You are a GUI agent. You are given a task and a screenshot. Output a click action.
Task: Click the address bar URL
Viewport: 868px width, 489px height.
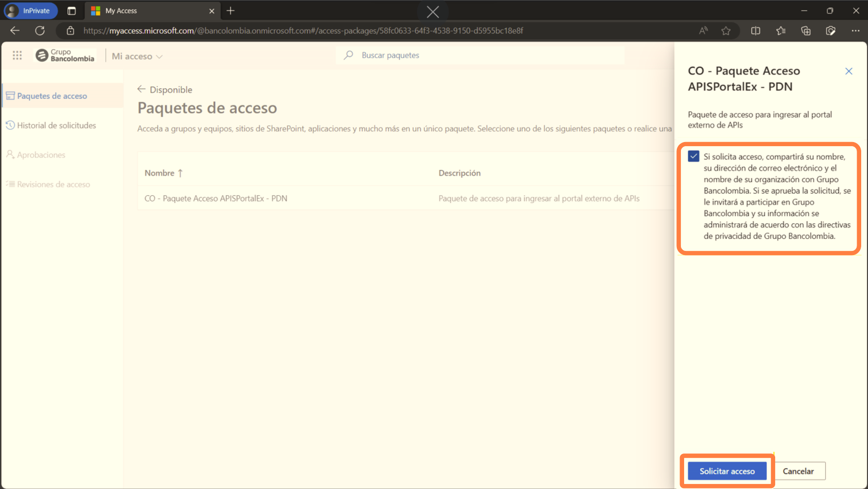pos(303,31)
